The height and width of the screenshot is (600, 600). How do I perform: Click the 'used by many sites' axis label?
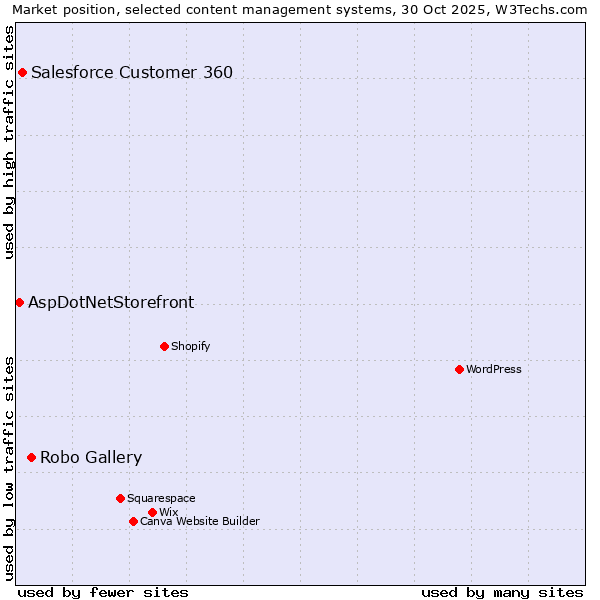pos(502,592)
